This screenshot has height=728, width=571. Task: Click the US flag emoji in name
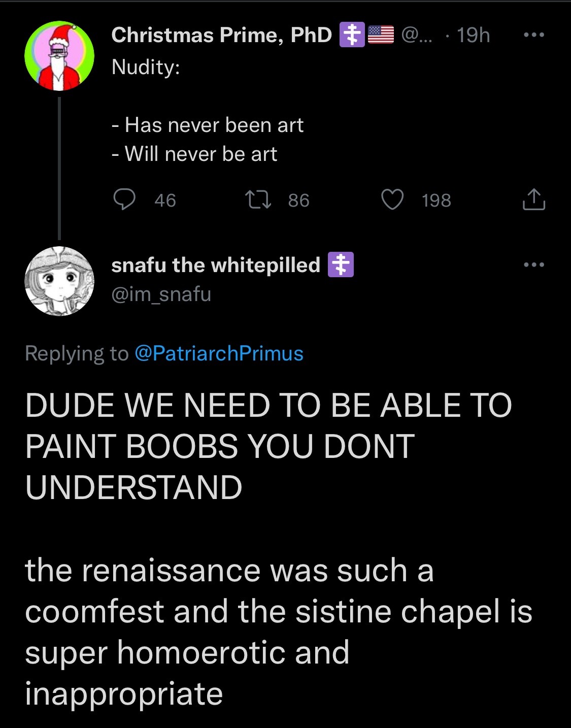[x=381, y=35]
